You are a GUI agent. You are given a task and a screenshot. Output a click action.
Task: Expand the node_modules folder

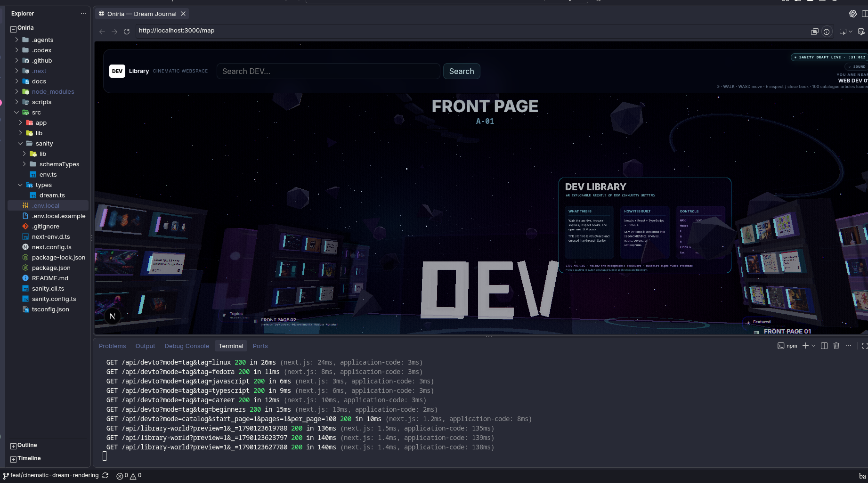(x=53, y=92)
